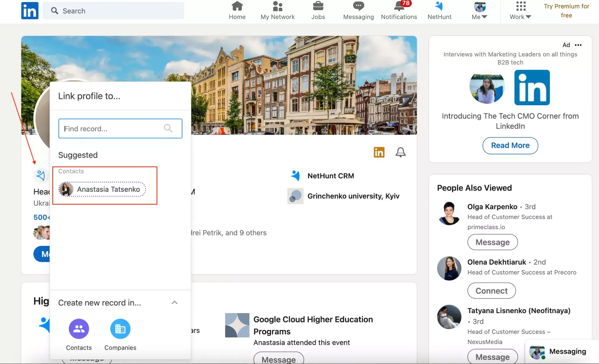Click the Read More button in the ad
Viewport: 599px width, 364px height.
tap(510, 145)
